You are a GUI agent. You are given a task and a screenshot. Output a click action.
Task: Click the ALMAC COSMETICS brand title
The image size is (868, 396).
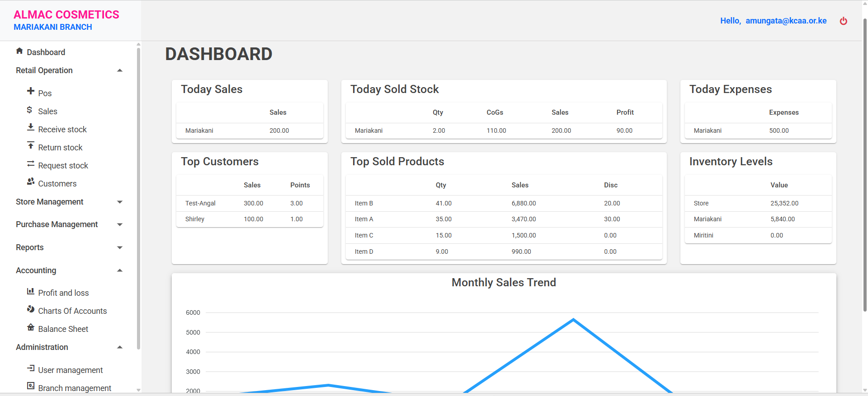(66, 14)
